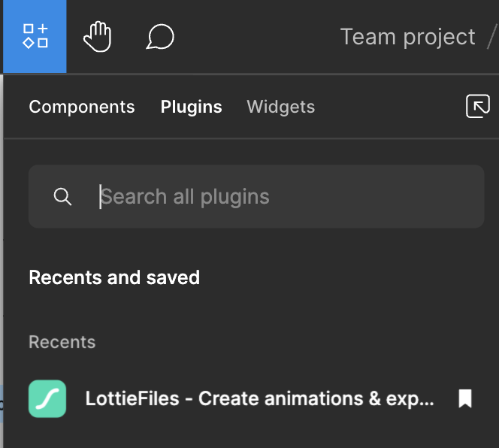Click the Recents and saved heading

click(x=114, y=277)
